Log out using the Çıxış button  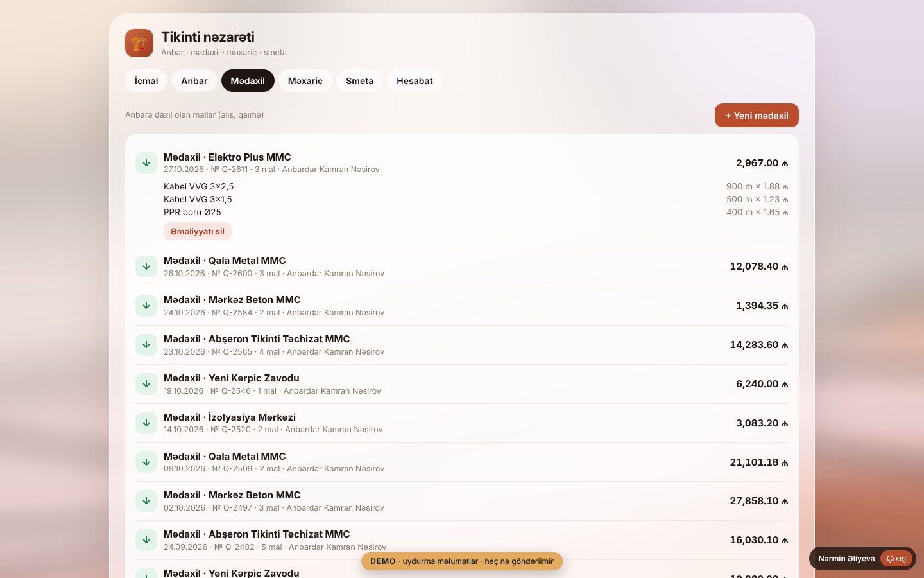point(896,559)
